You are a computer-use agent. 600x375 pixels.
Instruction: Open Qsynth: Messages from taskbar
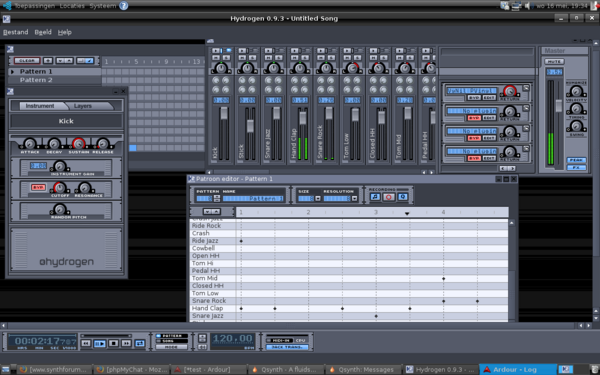pyautogui.click(x=363, y=370)
